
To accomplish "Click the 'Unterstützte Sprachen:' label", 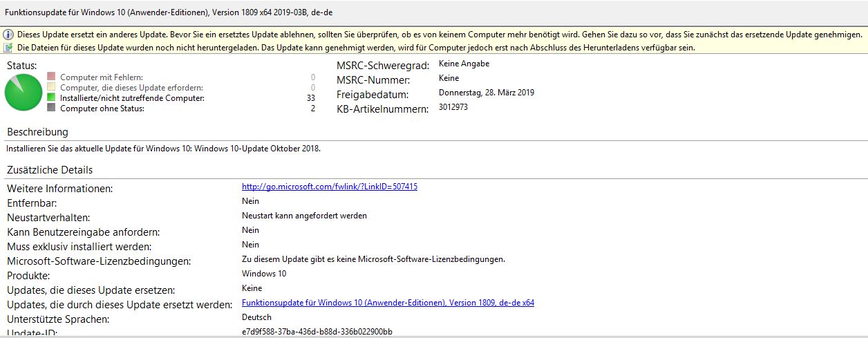I will tap(58, 319).
